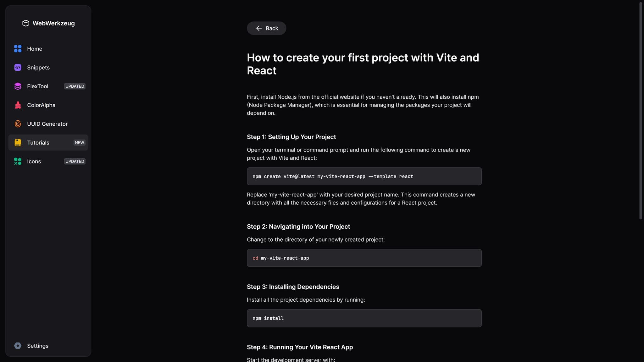Click the purple Snippets code icon

18,68
